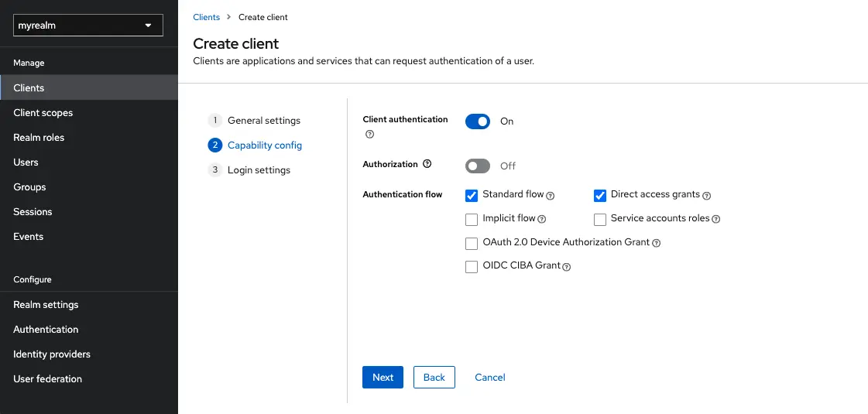Open help icon next to Authorization
Screen dimensions: 868x414
(x=427, y=164)
